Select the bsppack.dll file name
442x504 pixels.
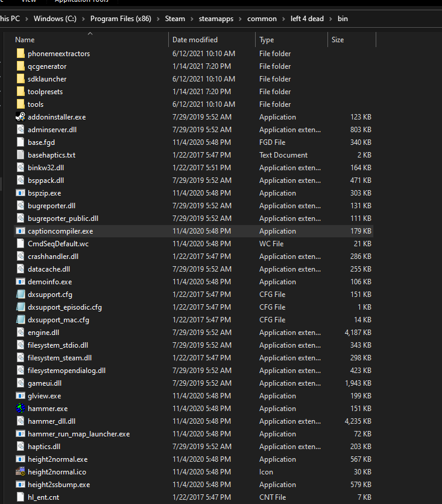click(46, 180)
